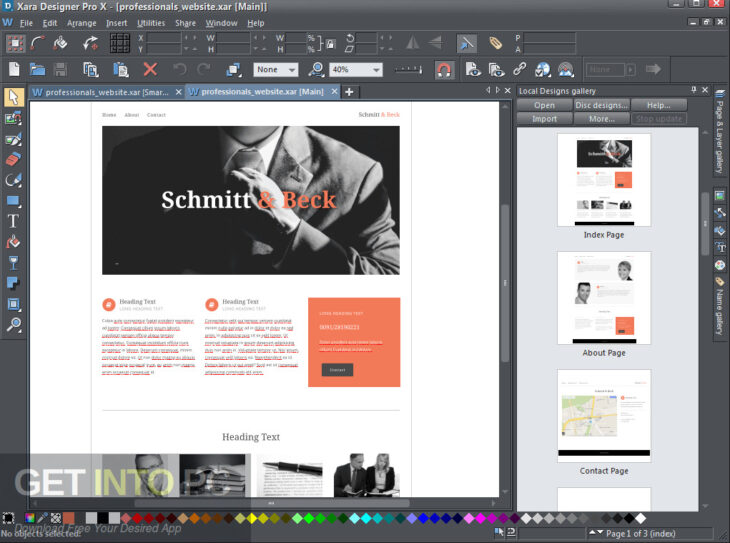The height and width of the screenshot is (543, 730).
Task: Click the X position stepper arrows
Action: coord(190,38)
